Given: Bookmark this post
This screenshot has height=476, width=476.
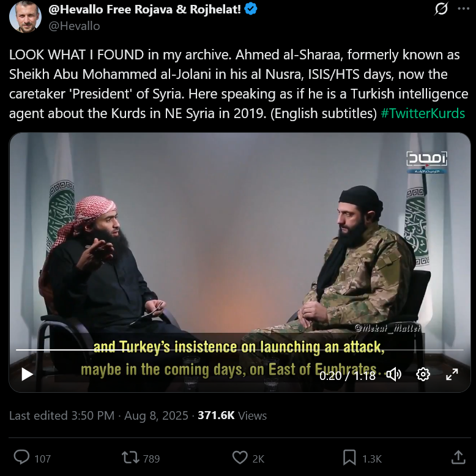Looking at the screenshot, I should tap(349, 458).
